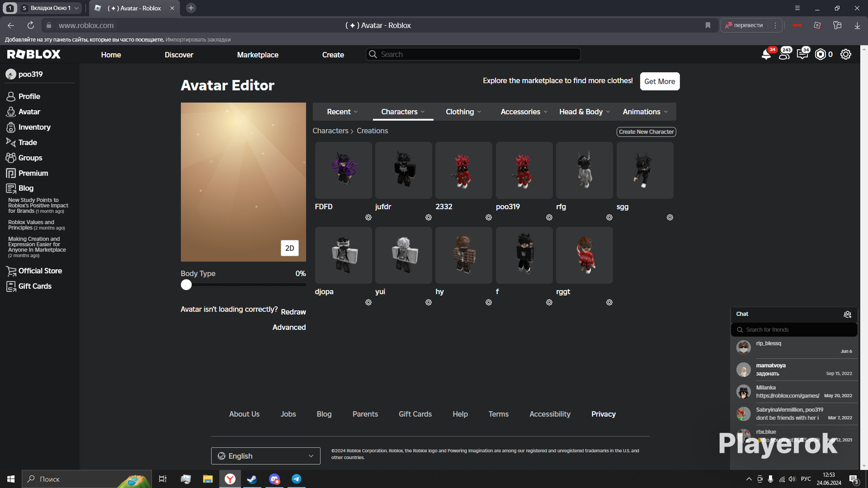Image resolution: width=868 pixels, height=488 pixels.
Task: Open settings gear for the sgg character
Action: 670,218
